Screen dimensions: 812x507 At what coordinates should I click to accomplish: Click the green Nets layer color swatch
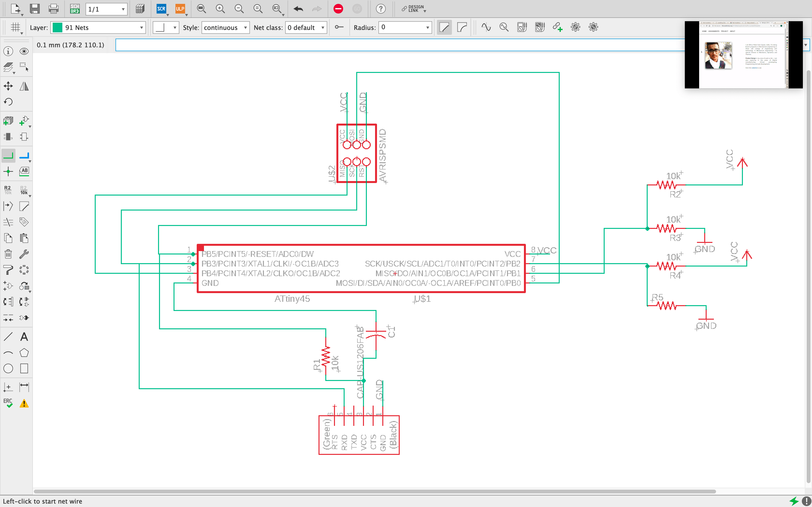pos(57,28)
